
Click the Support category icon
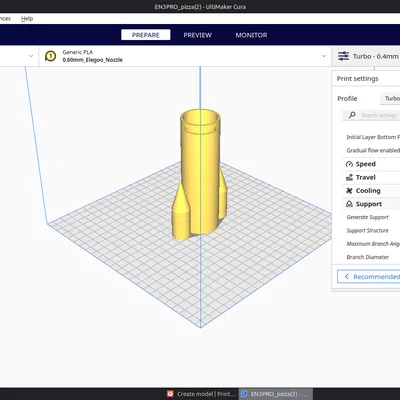(349, 204)
